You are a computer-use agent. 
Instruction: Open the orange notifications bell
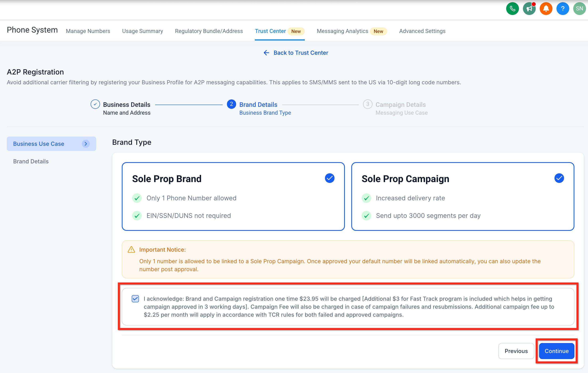tap(546, 9)
